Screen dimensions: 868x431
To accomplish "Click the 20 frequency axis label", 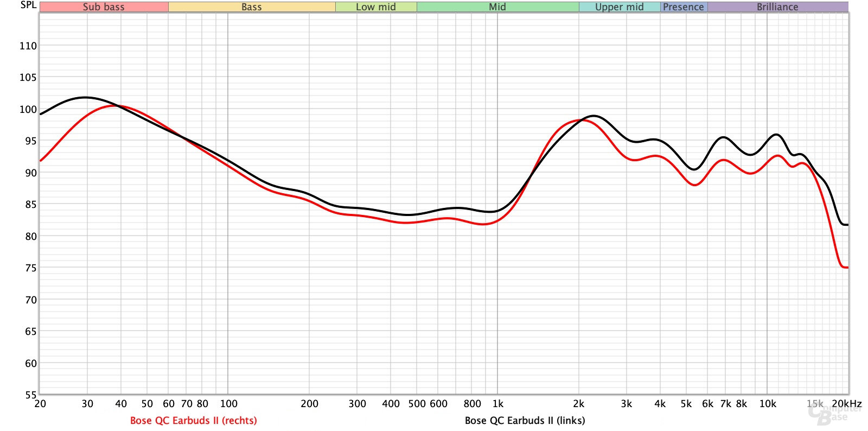I will click(x=40, y=404).
